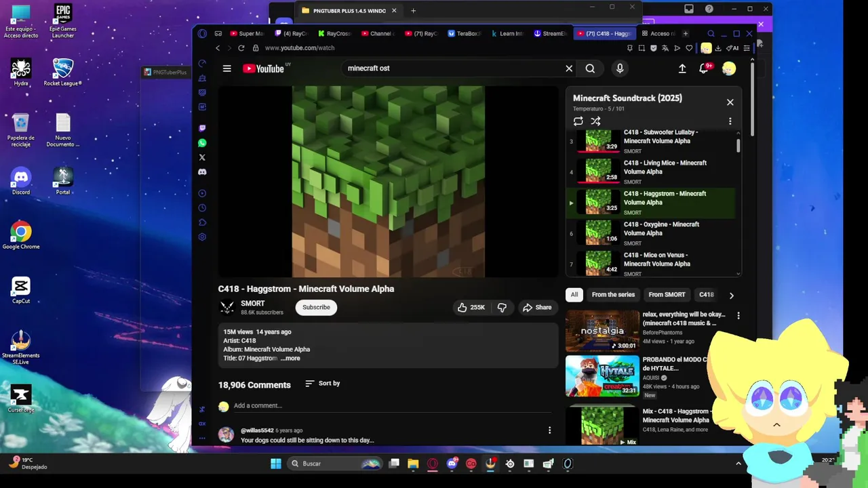
Task: Select the 'All' filter chip
Action: tap(574, 295)
